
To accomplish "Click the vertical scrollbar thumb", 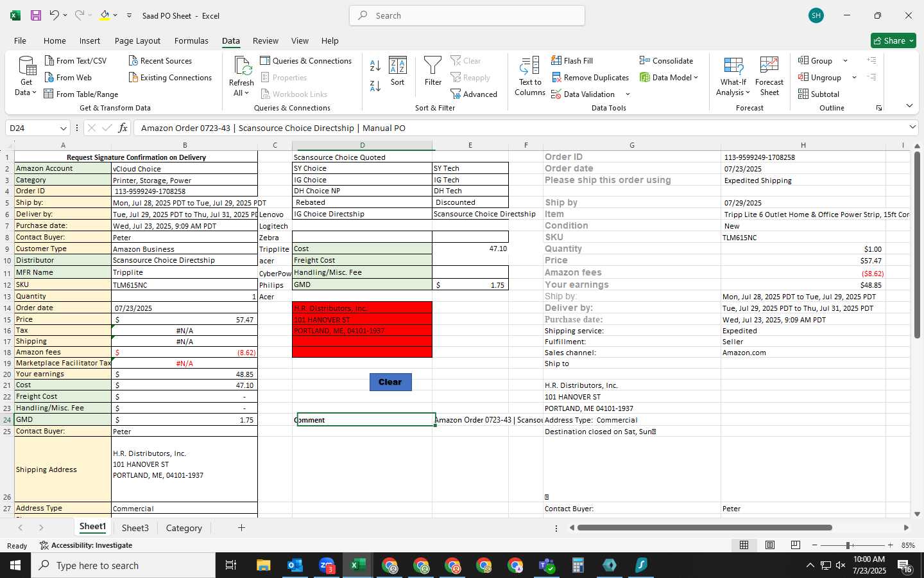I will point(917,245).
